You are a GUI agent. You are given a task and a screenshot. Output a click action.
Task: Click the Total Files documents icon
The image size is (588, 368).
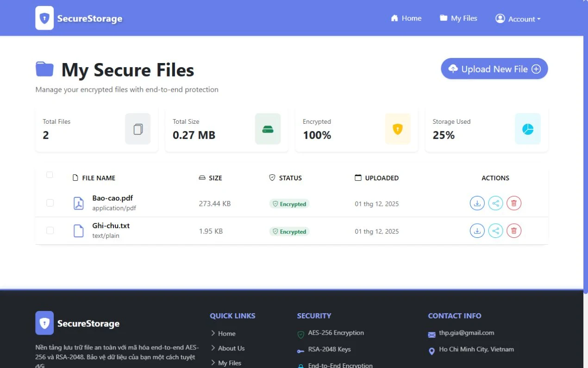(x=138, y=129)
